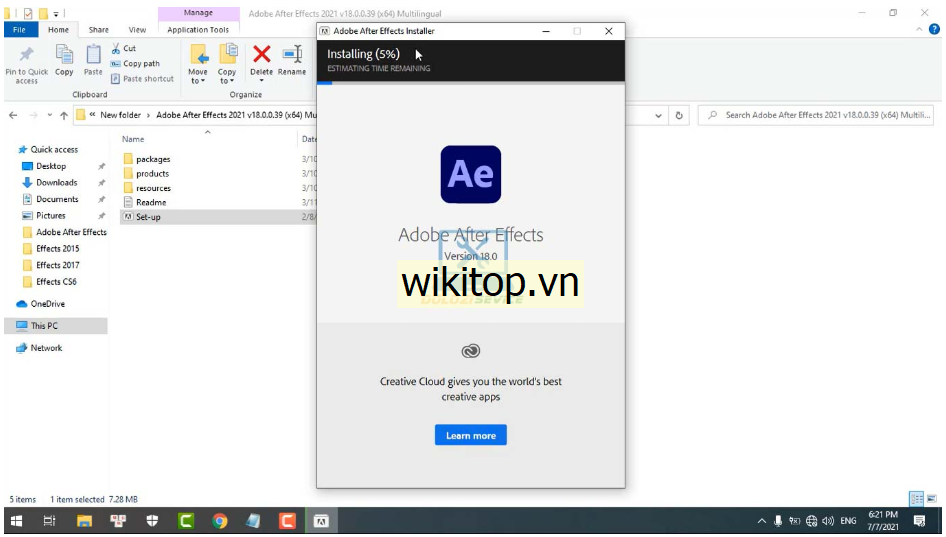
Task: Click the Explorer search field
Action: [x=816, y=115]
